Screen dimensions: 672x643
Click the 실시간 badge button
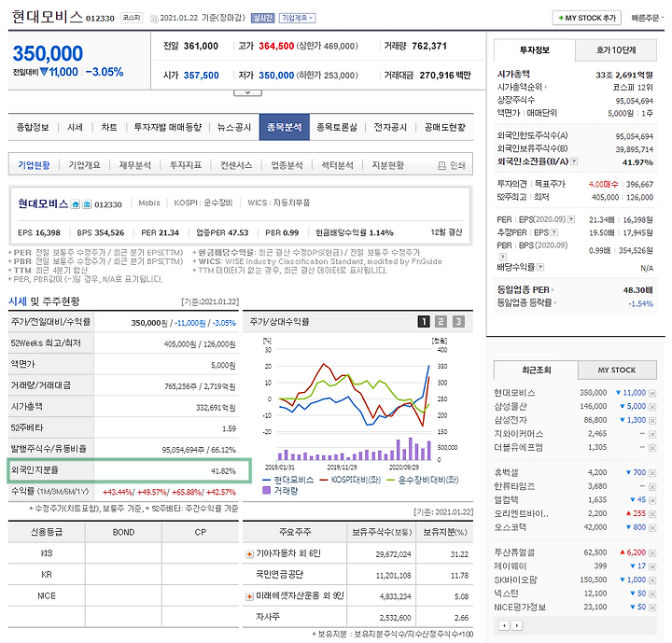coord(262,18)
